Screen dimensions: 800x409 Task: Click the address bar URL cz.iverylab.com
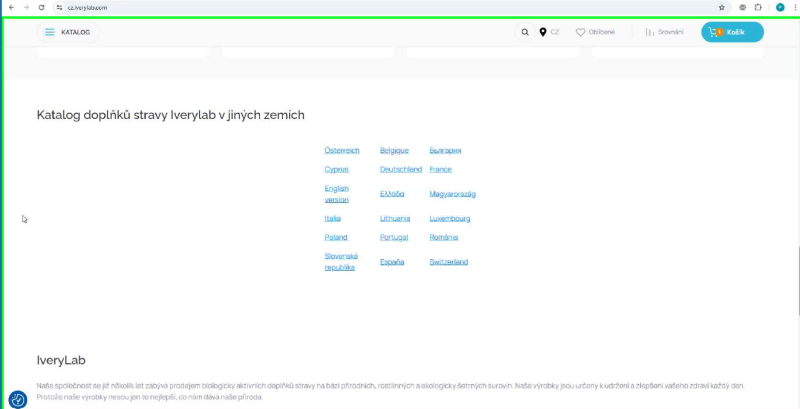click(x=87, y=8)
